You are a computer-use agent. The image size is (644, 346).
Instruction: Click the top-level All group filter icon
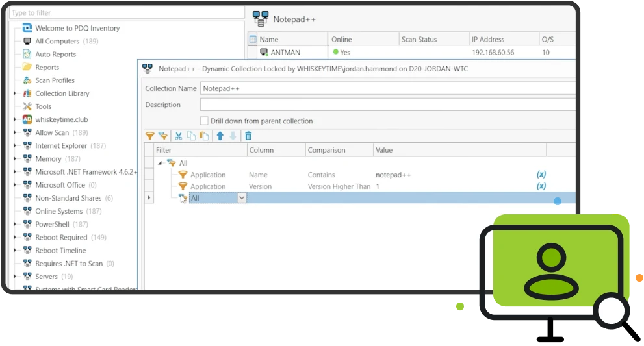click(172, 163)
